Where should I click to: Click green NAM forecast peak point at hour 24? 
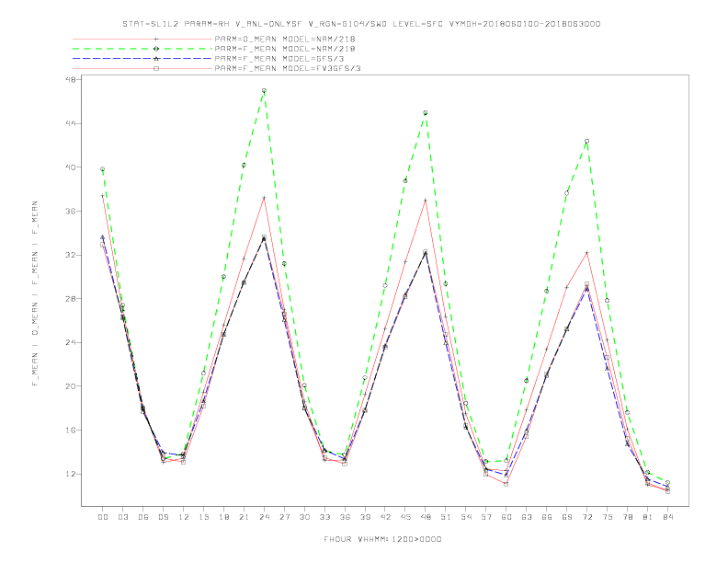pyautogui.click(x=264, y=90)
